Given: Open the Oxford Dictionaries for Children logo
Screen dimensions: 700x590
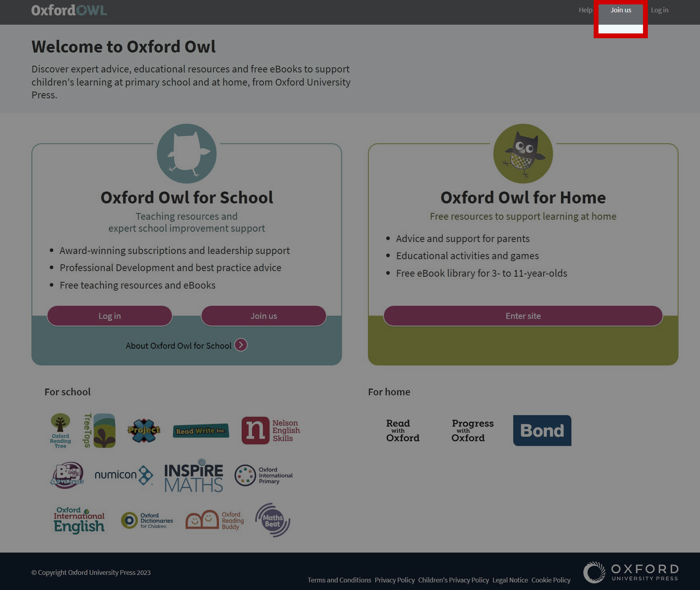Looking at the screenshot, I should (147, 521).
